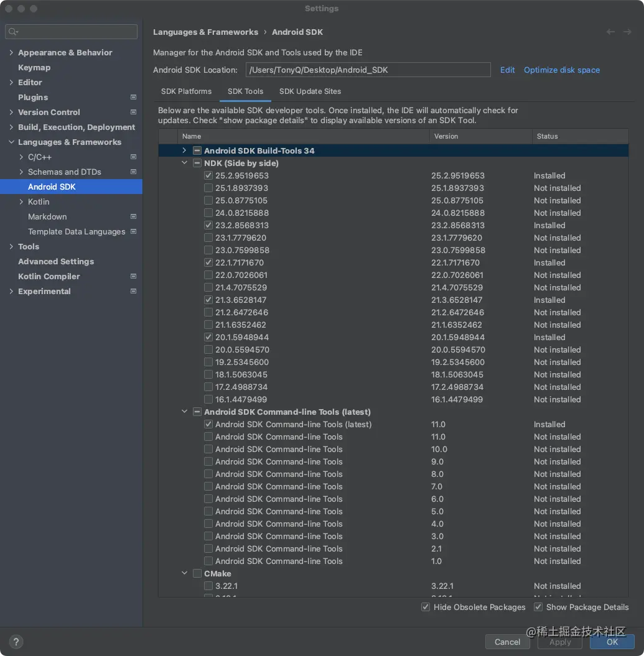
Task: Open Markdown settings page
Action: (47, 217)
